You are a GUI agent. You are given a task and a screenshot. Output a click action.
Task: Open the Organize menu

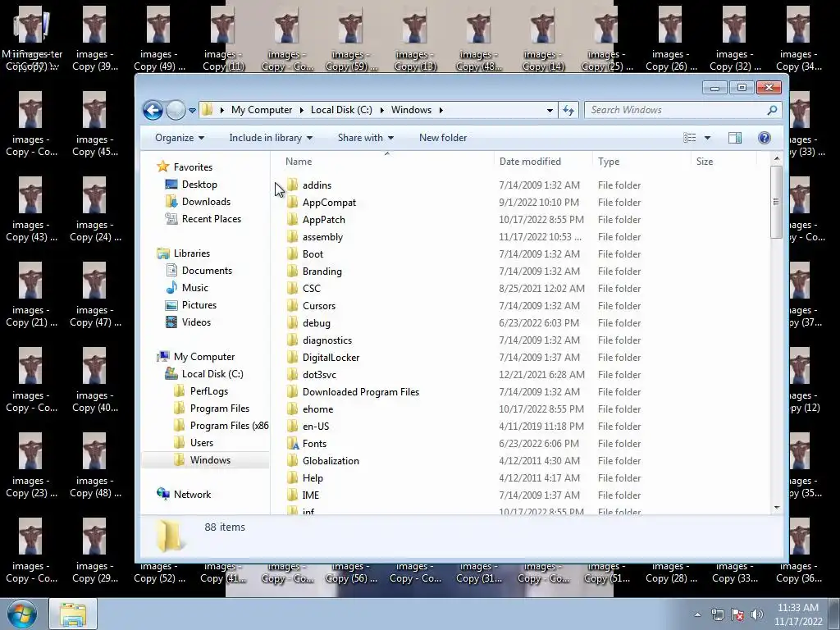point(180,138)
